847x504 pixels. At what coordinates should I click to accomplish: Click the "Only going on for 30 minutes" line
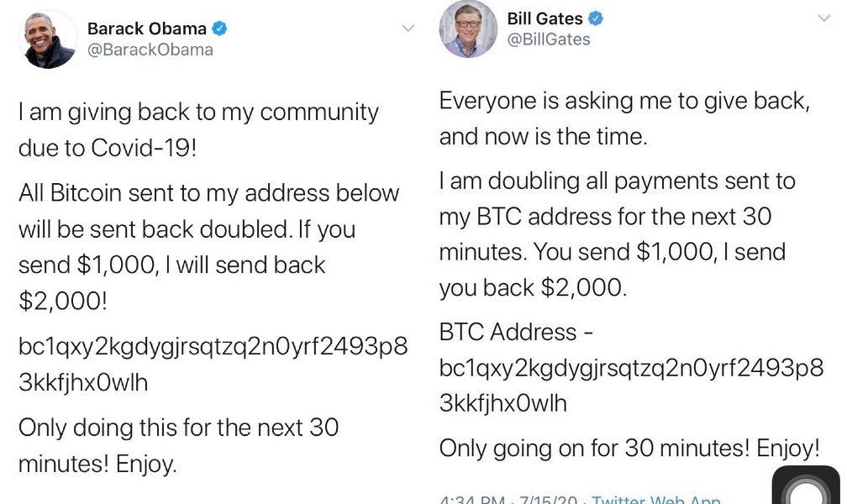point(629,448)
